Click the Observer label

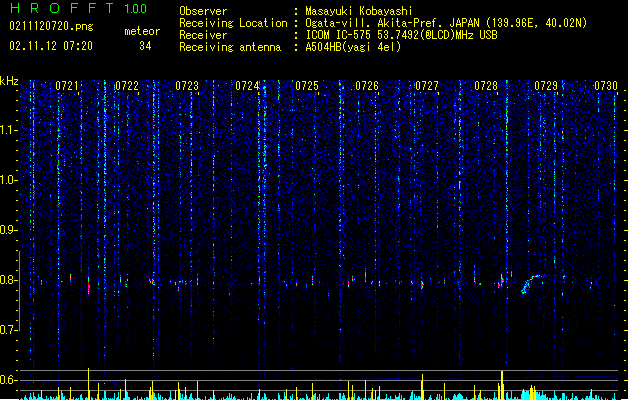203,11
